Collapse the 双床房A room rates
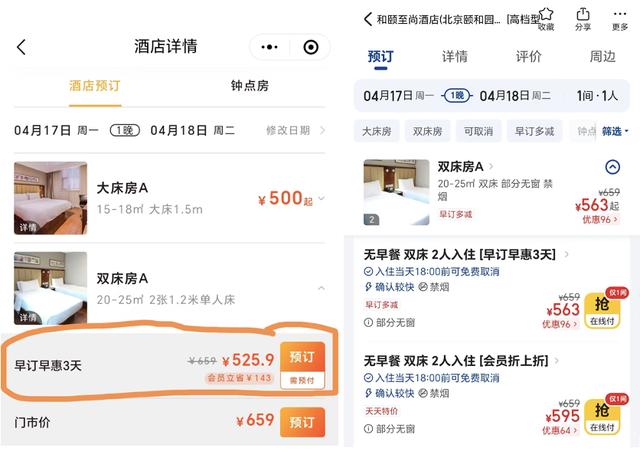 pos(322,288)
